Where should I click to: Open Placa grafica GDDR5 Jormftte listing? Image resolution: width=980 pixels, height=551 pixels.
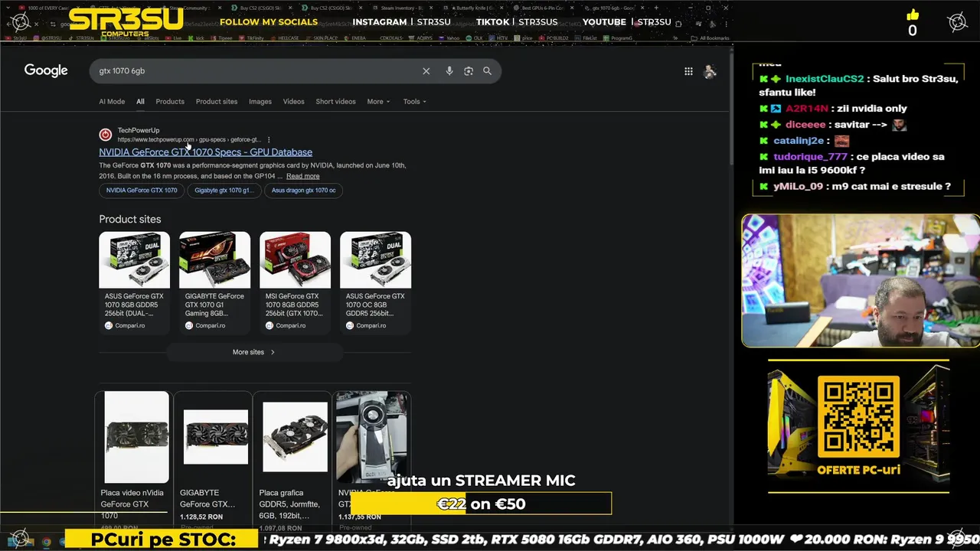[x=293, y=459]
